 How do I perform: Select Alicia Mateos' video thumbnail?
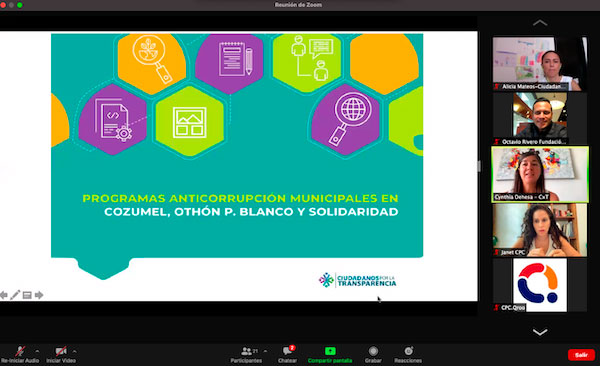[540, 64]
